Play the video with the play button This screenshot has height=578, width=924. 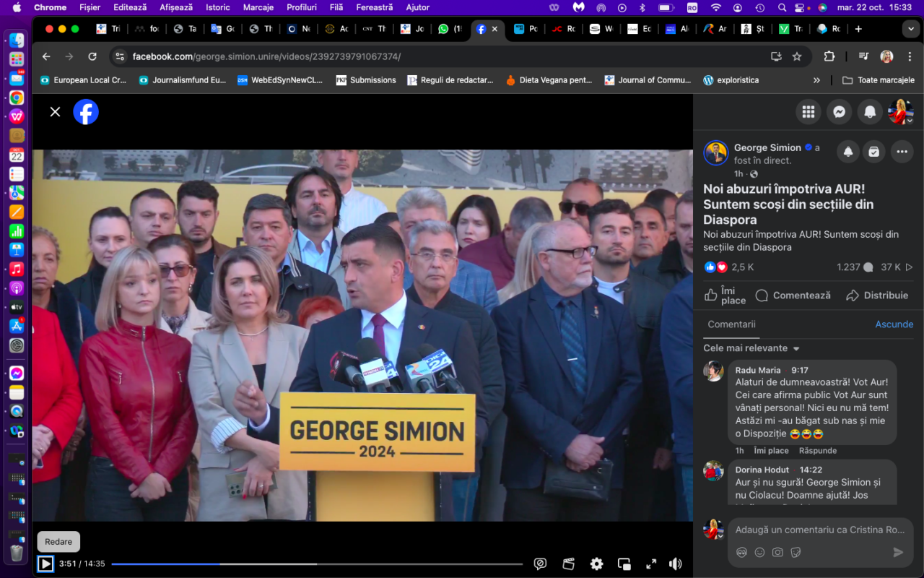[45, 564]
